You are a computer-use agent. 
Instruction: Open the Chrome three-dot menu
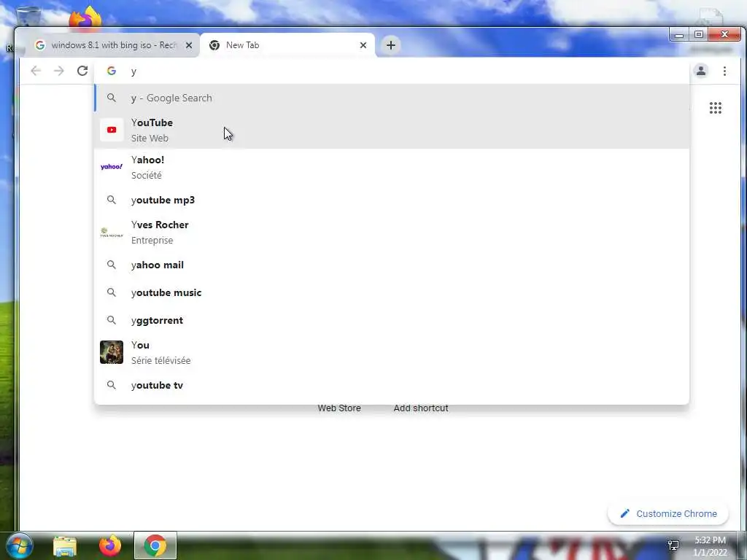724,71
